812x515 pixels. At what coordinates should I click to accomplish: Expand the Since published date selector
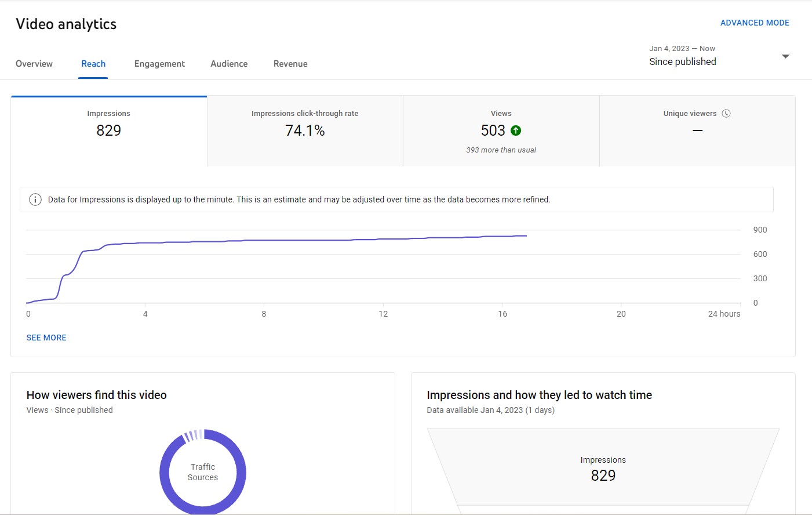point(719,56)
